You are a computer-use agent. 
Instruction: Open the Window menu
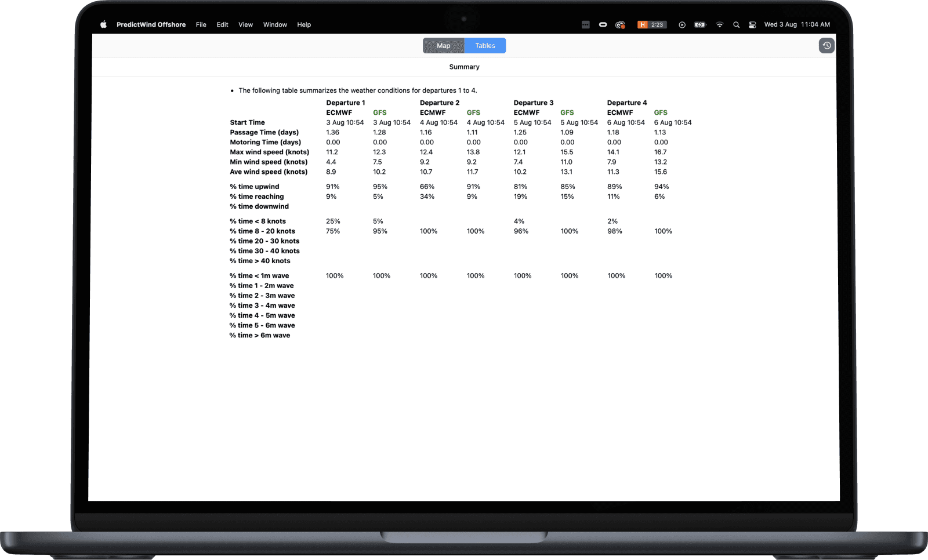pos(275,24)
